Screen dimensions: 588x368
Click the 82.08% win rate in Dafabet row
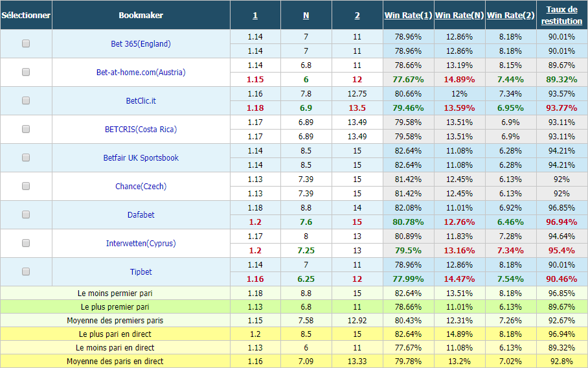pyautogui.click(x=408, y=208)
